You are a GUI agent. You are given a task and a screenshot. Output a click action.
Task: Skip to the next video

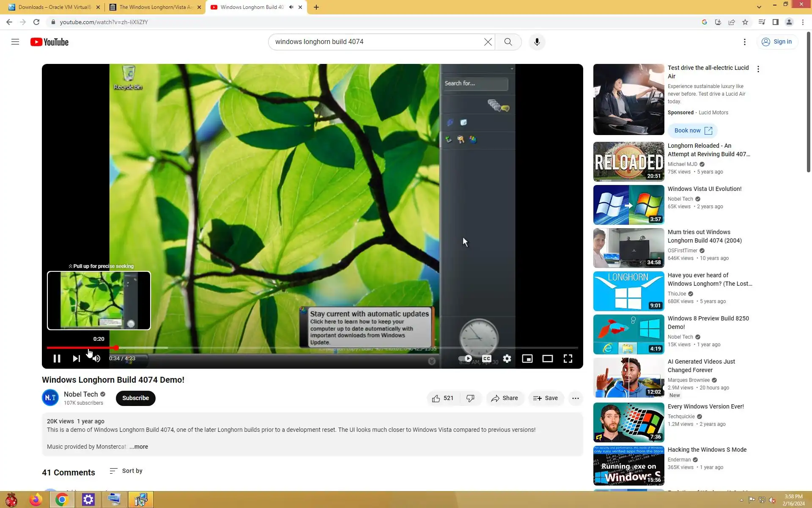(x=76, y=359)
